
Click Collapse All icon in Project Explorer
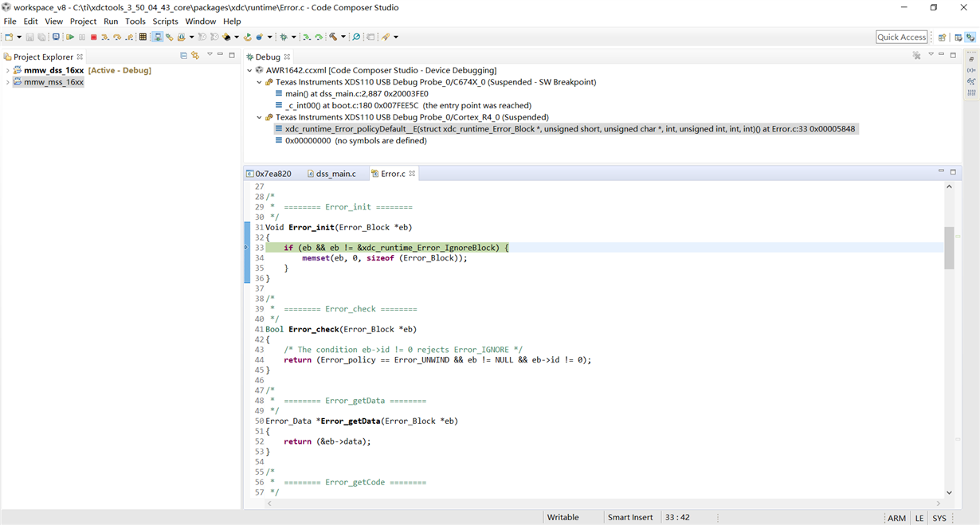(183, 56)
